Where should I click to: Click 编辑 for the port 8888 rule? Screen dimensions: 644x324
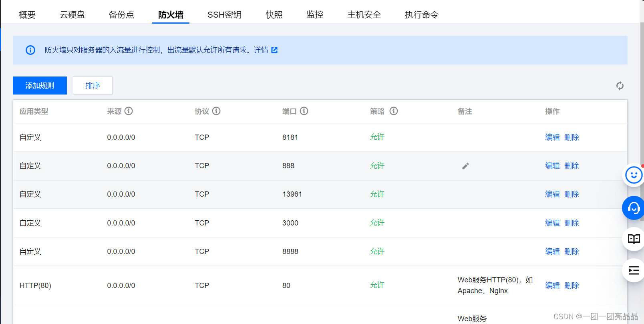552,252
